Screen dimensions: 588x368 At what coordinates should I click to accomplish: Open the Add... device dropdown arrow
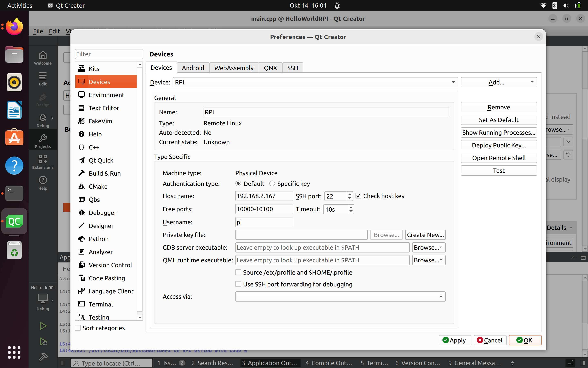[532, 82]
